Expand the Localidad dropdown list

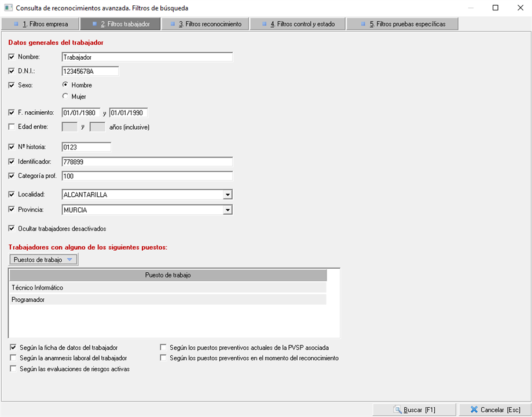228,195
